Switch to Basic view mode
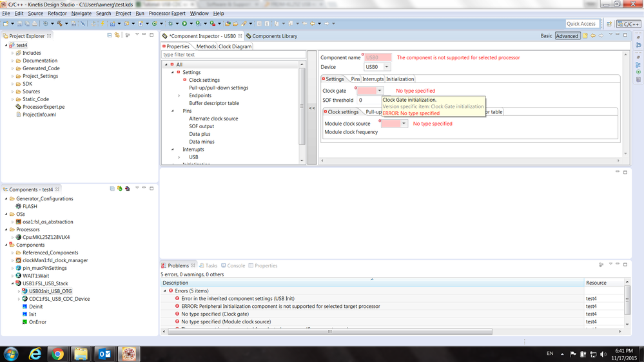This screenshot has height=362, width=644. click(546, 35)
